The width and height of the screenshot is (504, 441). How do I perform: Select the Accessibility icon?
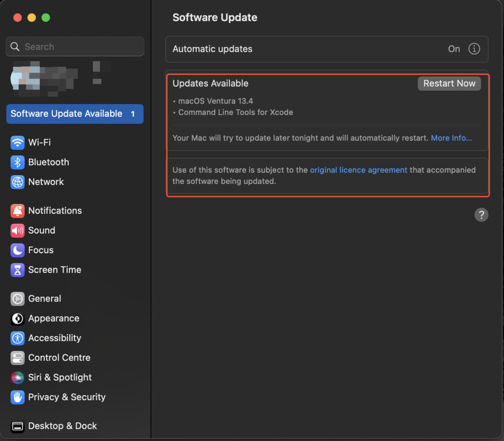click(17, 338)
